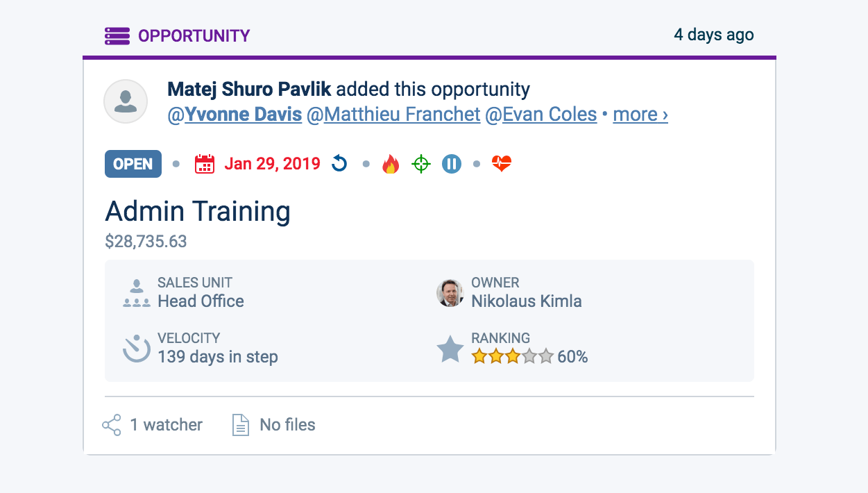Viewport: 868px width, 493px height.
Task: Click the watchers share icon
Action: pyautogui.click(x=111, y=424)
